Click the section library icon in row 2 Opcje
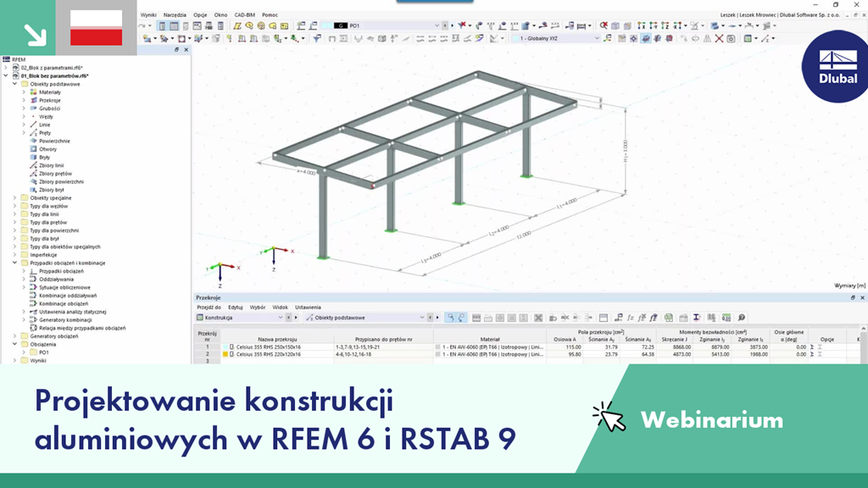 tap(820, 354)
